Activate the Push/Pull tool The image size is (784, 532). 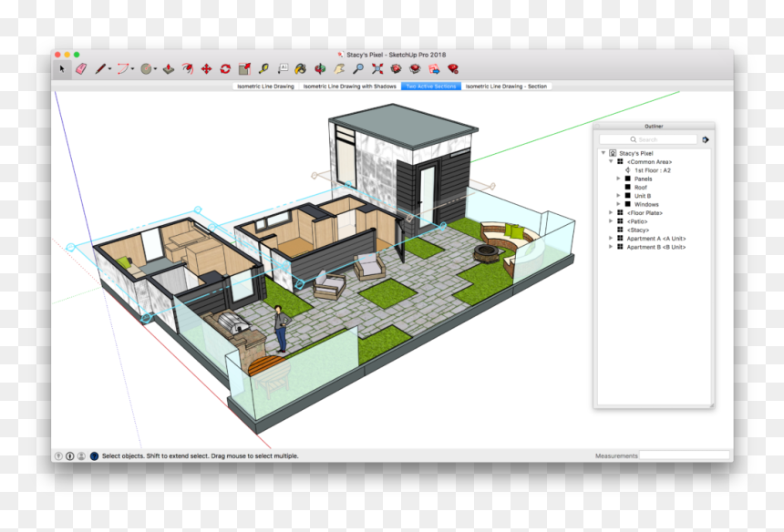click(x=169, y=69)
